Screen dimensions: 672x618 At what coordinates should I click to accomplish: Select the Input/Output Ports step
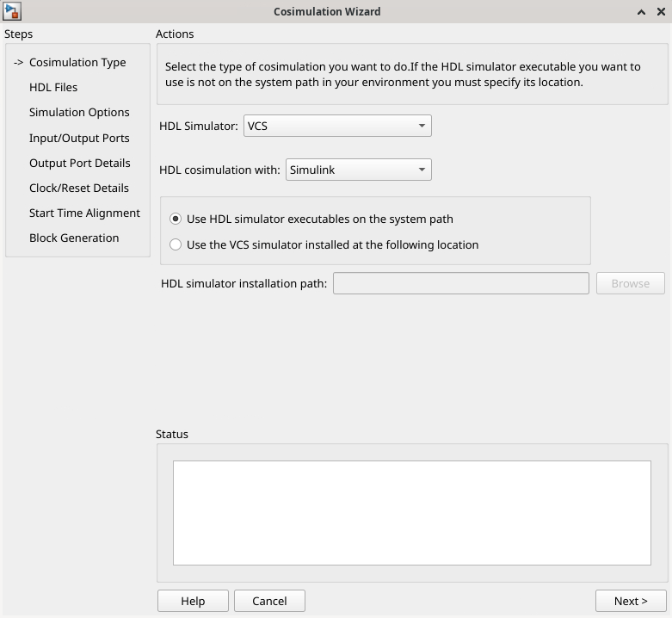pos(79,138)
